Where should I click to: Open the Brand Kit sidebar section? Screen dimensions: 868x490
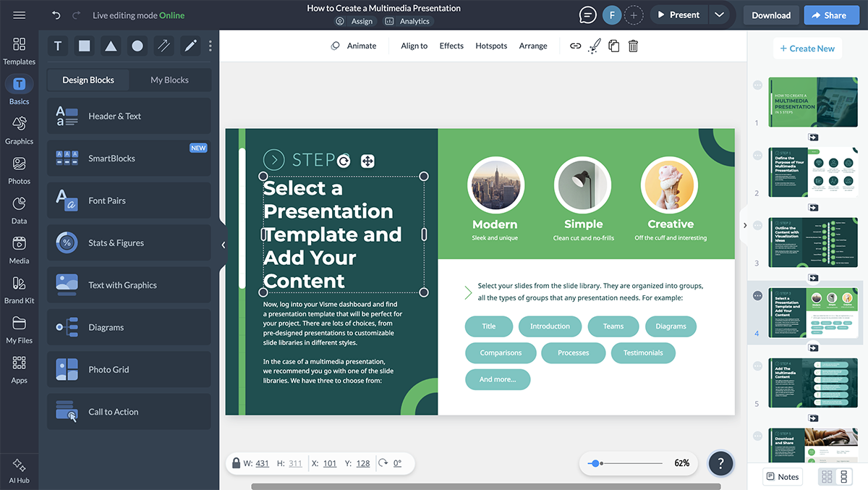[x=20, y=290]
